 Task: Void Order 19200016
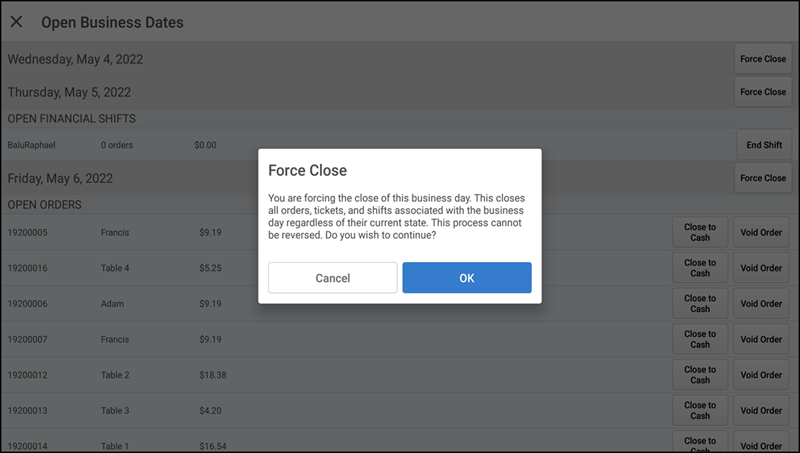click(x=761, y=268)
